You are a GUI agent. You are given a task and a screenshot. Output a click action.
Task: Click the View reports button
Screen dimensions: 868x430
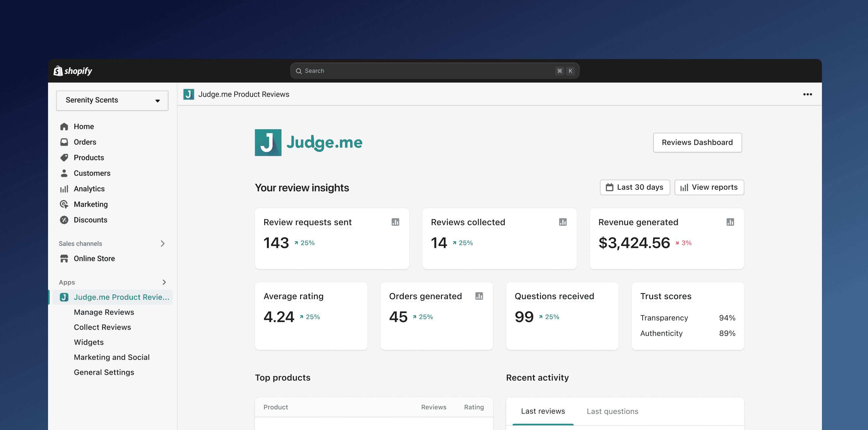coord(709,187)
